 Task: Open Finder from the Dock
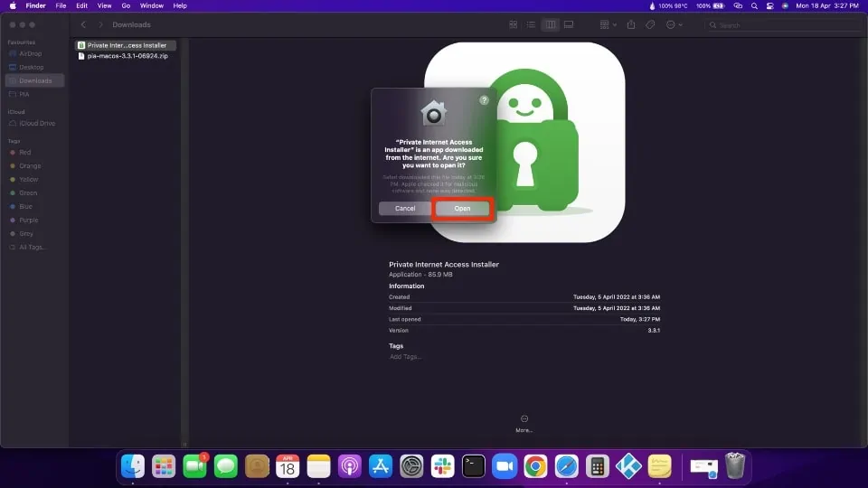coord(133,466)
